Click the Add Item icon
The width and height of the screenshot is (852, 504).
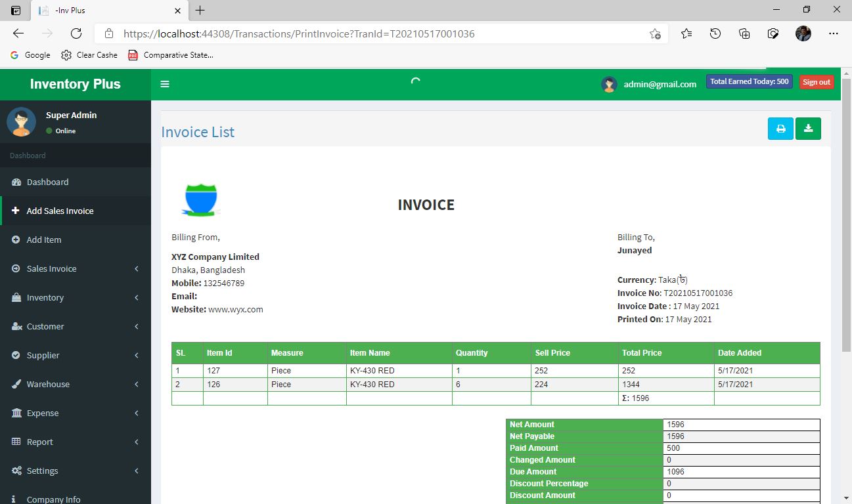point(16,240)
